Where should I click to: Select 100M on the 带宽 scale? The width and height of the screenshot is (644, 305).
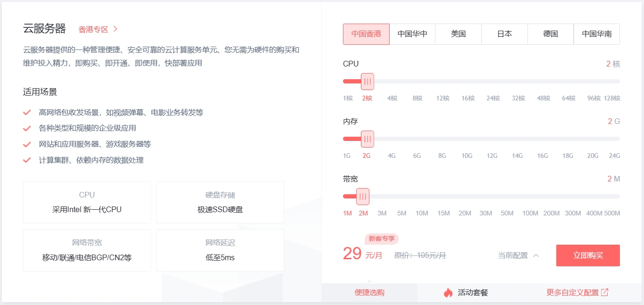click(x=530, y=213)
